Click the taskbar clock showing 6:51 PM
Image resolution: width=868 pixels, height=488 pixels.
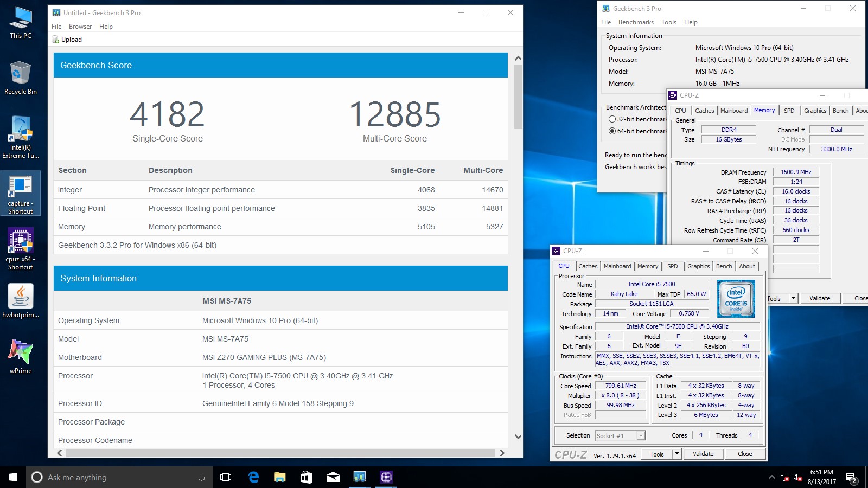[821, 477]
